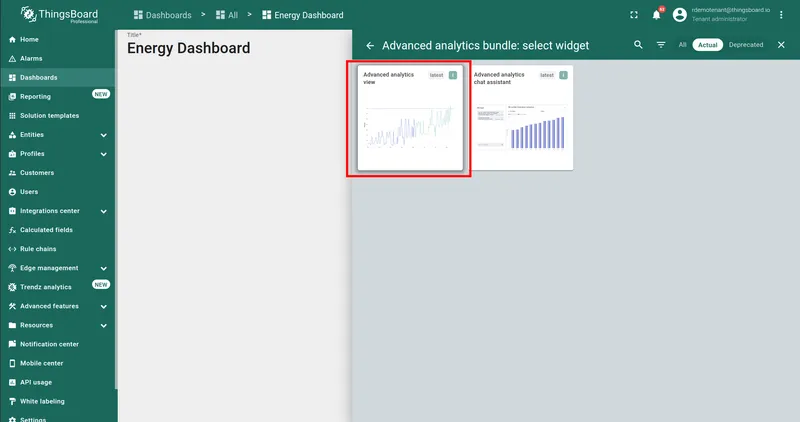Image resolution: width=800 pixels, height=422 pixels.
Task: Expand Integrations center submenu
Action: 104,211
